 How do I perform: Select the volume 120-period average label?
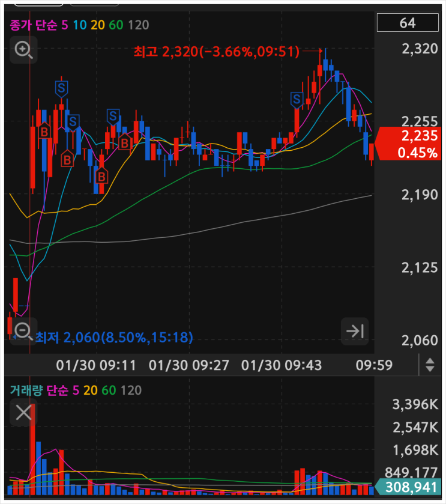click(131, 390)
